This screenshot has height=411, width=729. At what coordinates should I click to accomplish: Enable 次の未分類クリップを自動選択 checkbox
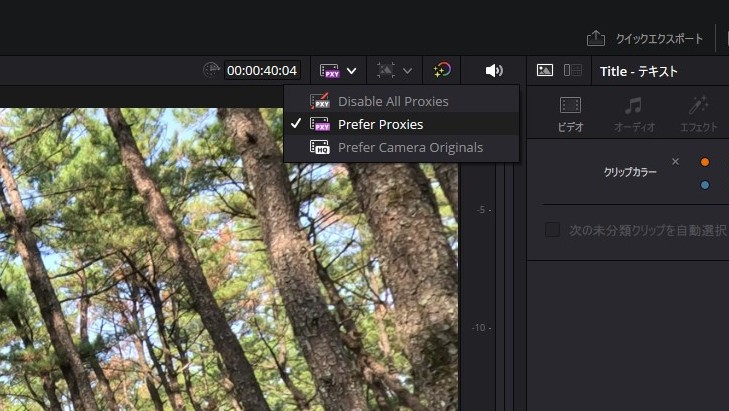pyautogui.click(x=552, y=230)
